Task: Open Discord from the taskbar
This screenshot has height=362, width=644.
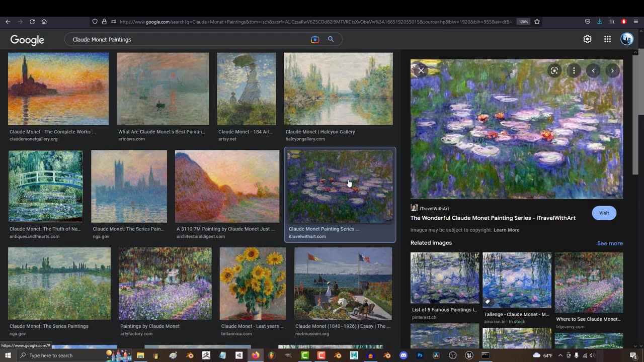Action: click(403, 355)
